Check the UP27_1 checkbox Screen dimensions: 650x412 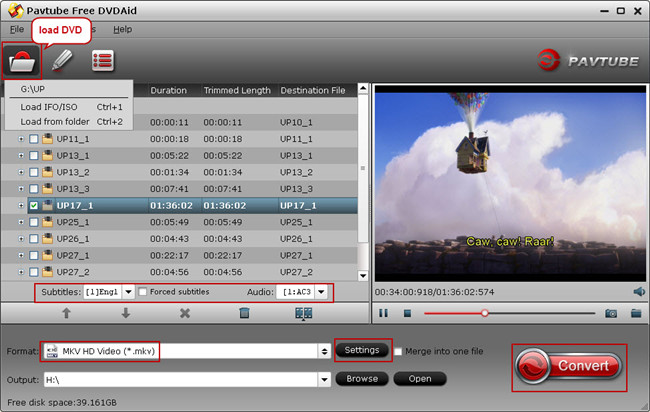(34, 255)
